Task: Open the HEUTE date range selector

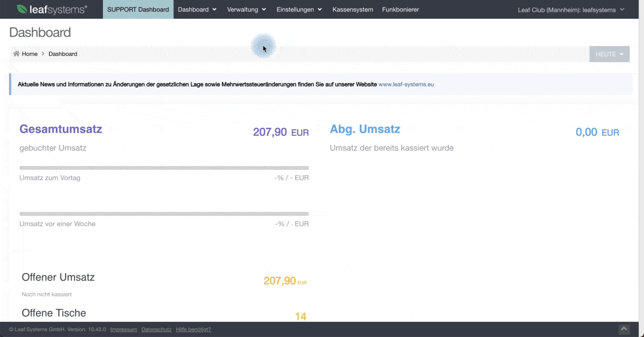Action: click(609, 54)
